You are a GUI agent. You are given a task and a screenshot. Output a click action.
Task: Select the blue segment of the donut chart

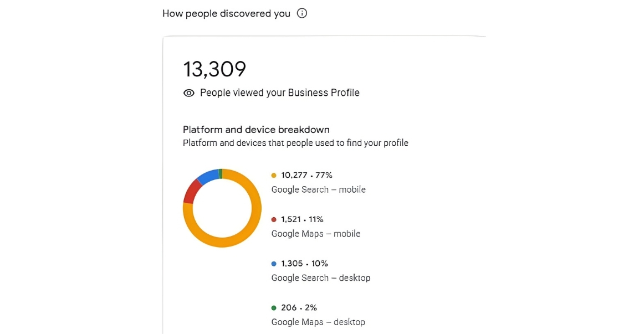(x=208, y=176)
